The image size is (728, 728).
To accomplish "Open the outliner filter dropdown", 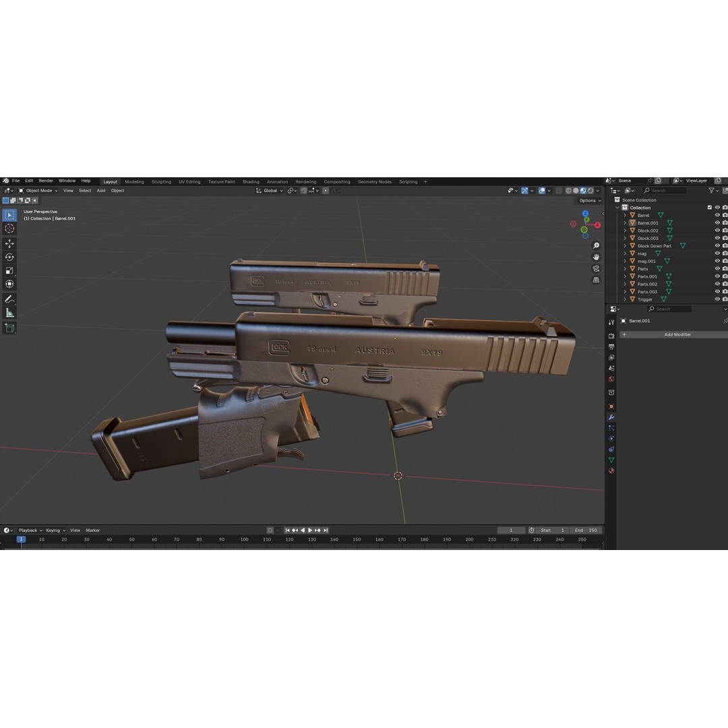I will (x=713, y=191).
